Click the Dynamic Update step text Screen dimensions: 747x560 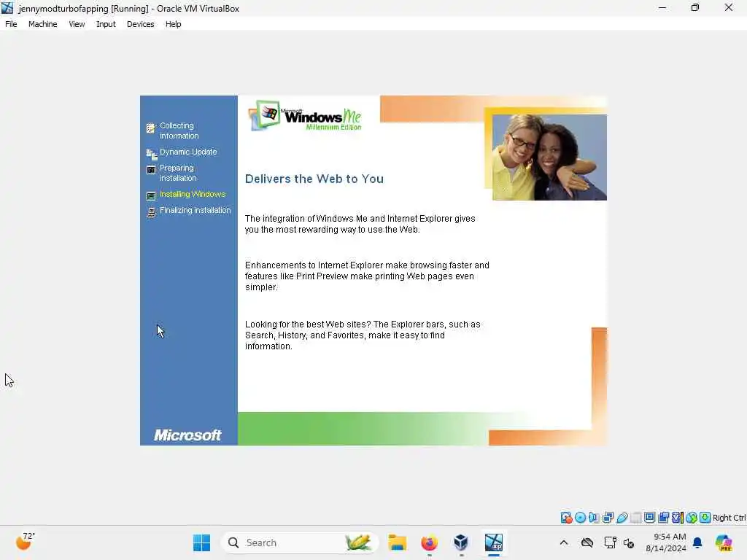[188, 152]
